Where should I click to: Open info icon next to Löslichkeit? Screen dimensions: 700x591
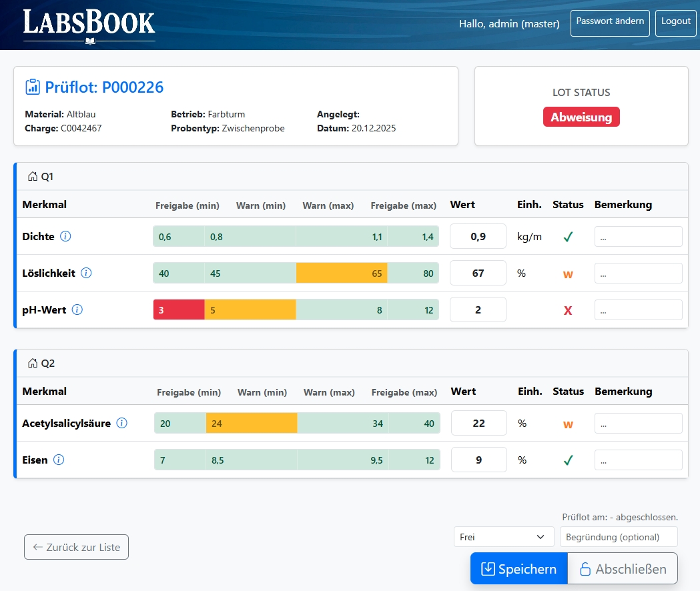click(86, 273)
